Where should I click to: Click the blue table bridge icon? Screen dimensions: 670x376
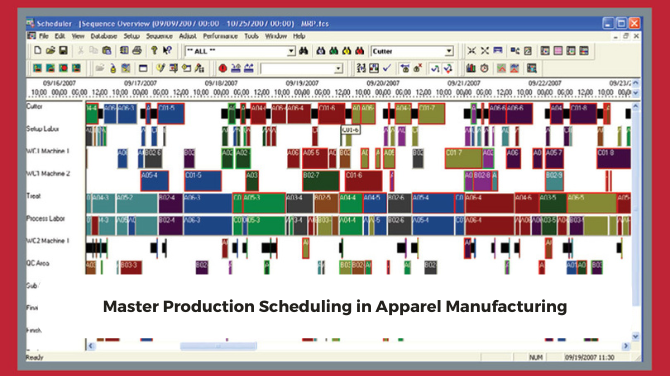pos(498,51)
